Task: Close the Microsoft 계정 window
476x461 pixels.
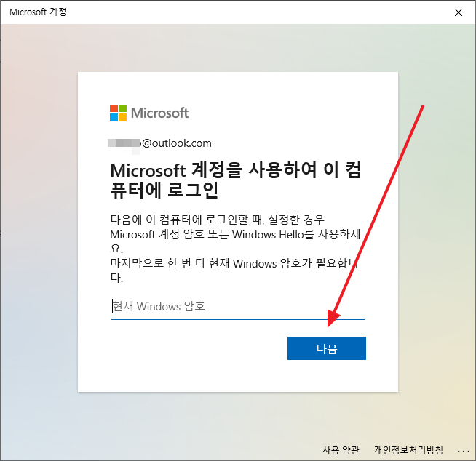Action: click(x=459, y=12)
